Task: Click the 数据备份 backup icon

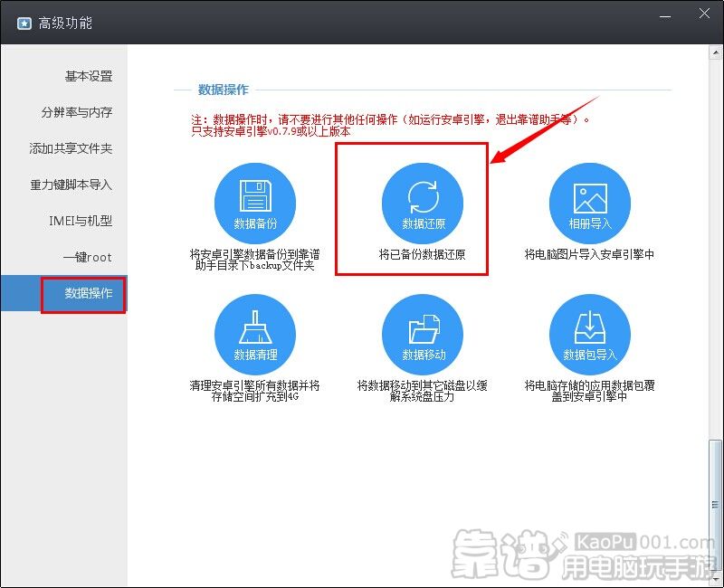Action: (x=255, y=203)
